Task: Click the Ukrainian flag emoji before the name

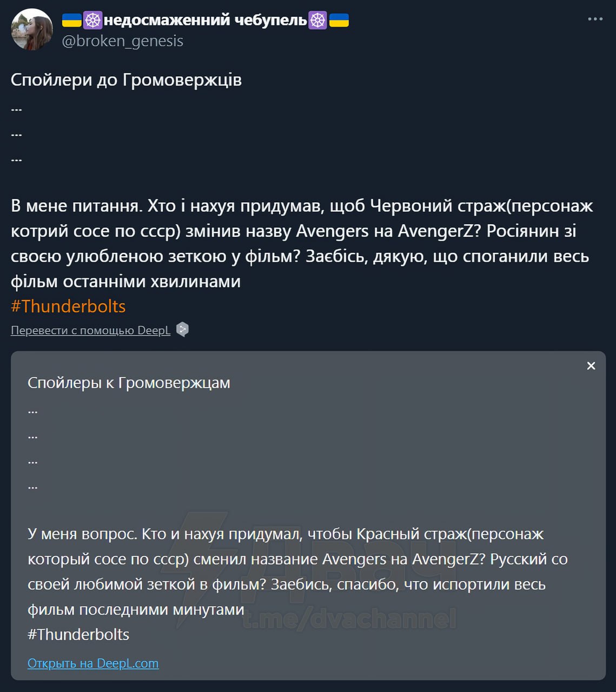Action: [71, 21]
